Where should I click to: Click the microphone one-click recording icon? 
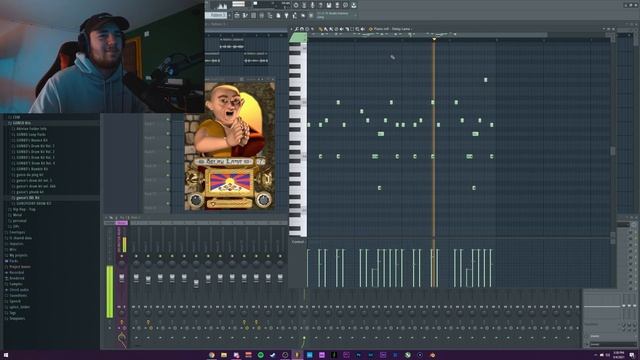312,5
